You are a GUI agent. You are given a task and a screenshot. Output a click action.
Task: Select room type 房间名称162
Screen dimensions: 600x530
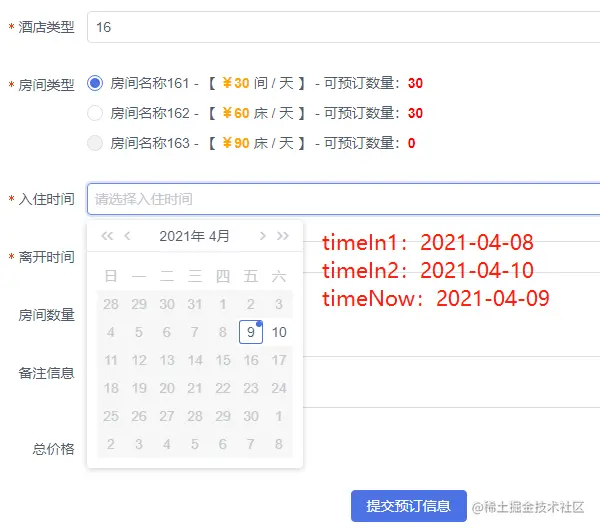pyautogui.click(x=95, y=113)
